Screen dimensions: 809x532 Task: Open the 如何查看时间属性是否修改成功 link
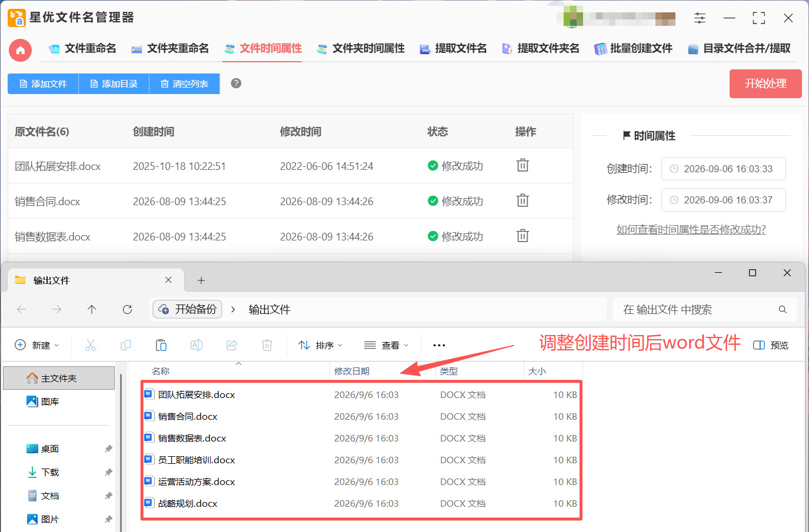(691, 229)
